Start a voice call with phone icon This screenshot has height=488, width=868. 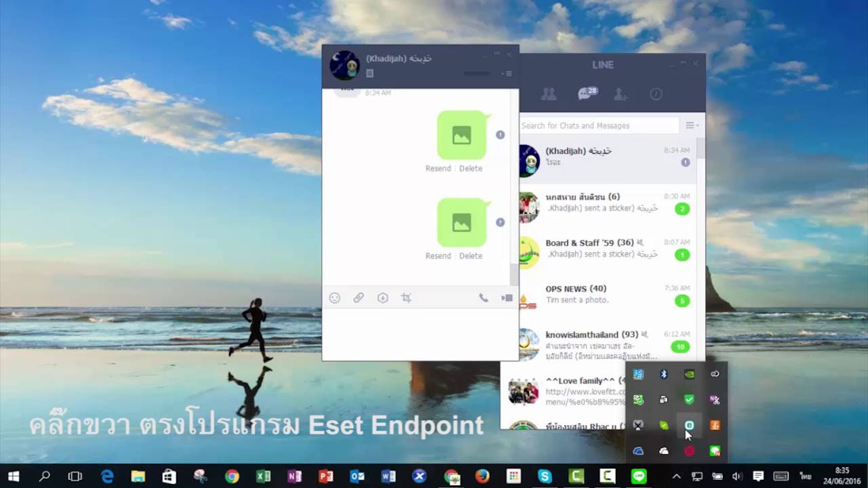point(484,298)
